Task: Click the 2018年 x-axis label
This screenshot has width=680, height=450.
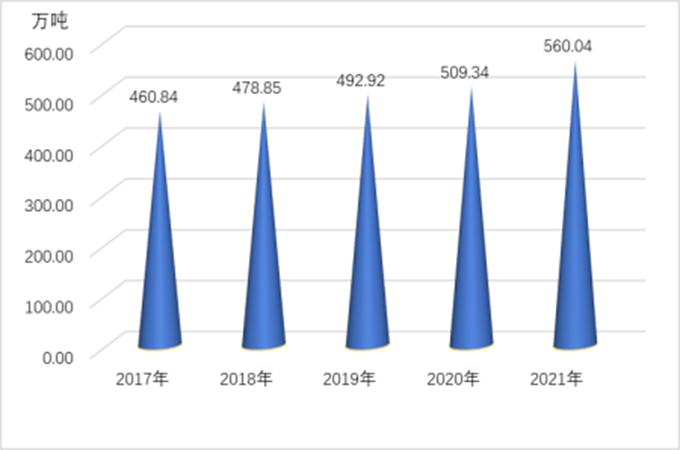Action: click(246, 379)
